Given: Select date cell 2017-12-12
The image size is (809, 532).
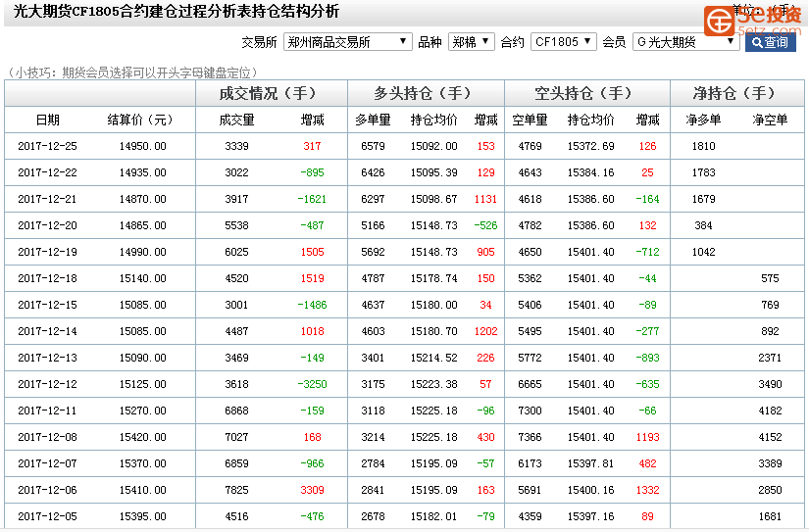Looking at the screenshot, I should tap(47, 385).
